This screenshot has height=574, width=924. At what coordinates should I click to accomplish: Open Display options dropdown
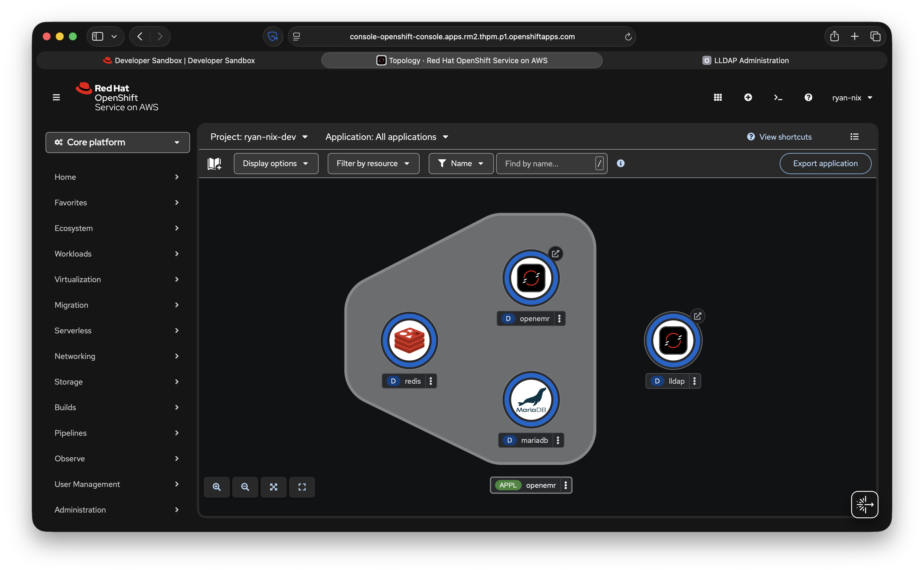point(276,164)
